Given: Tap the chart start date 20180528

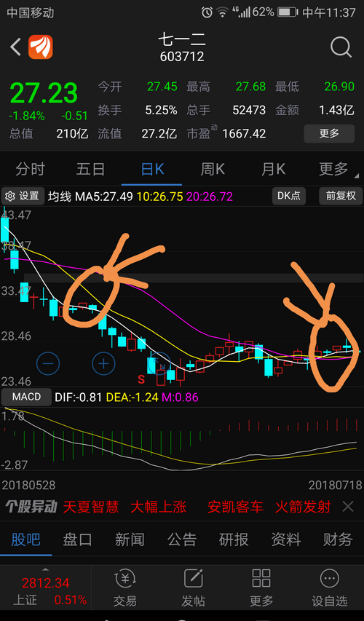Looking at the screenshot, I should tap(29, 485).
